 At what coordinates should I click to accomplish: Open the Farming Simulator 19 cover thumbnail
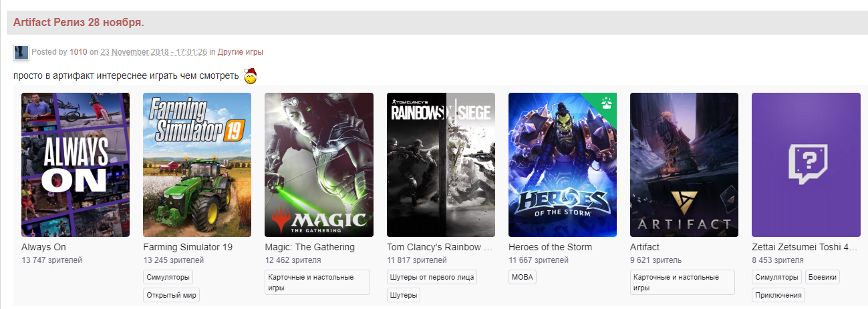click(x=197, y=165)
